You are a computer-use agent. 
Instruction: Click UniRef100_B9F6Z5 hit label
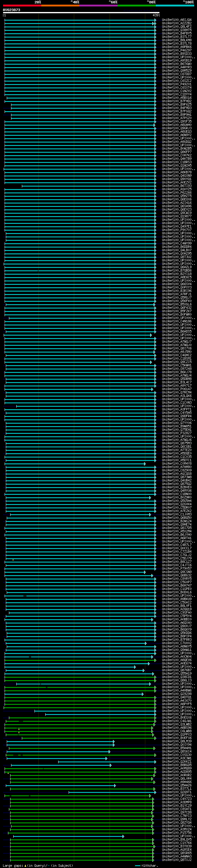coord(176,104)
